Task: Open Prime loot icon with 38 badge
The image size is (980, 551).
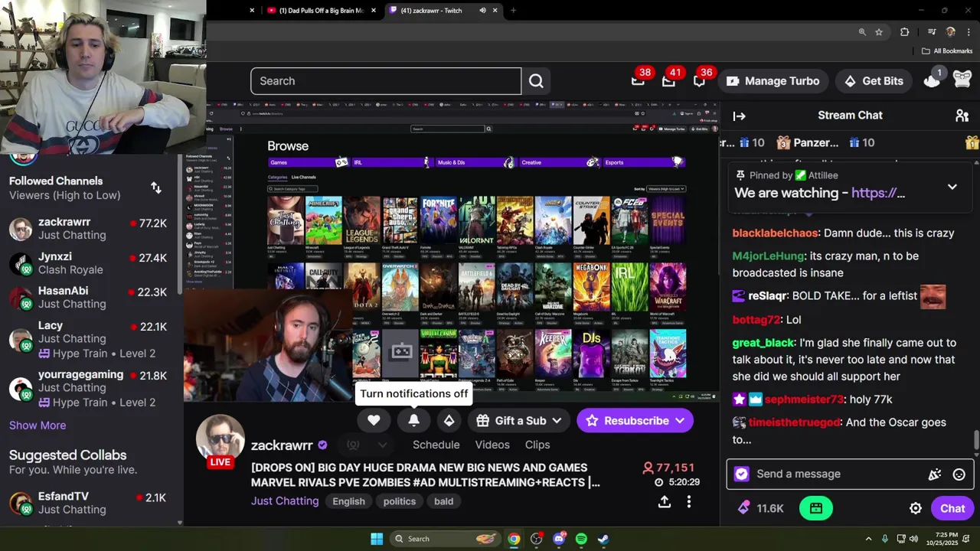Action: point(638,80)
